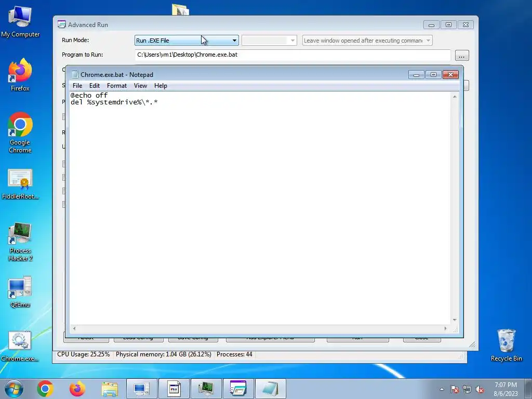The image size is (532, 399).
Task: Select the QtEmu desktop shortcut
Action: tap(20, 292)
